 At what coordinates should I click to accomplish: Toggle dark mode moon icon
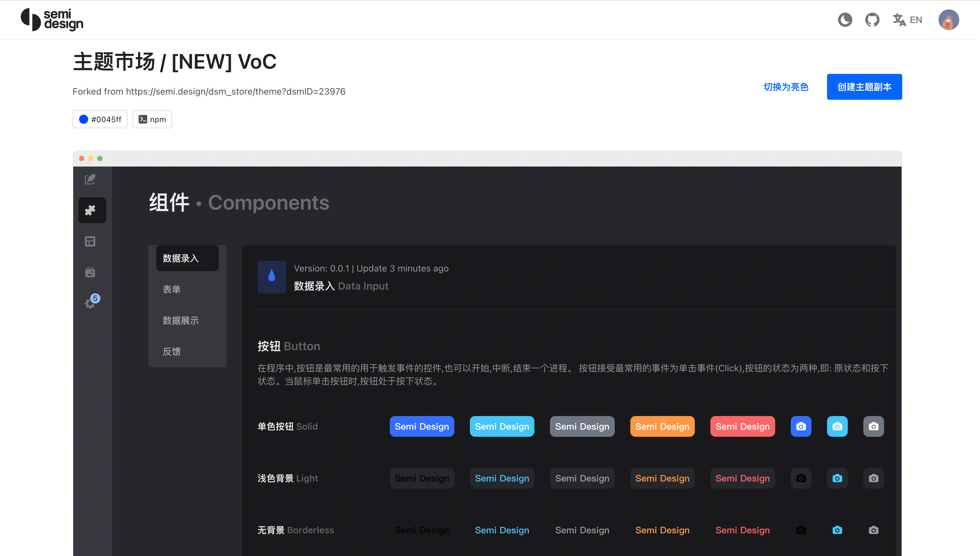[845, 19]
